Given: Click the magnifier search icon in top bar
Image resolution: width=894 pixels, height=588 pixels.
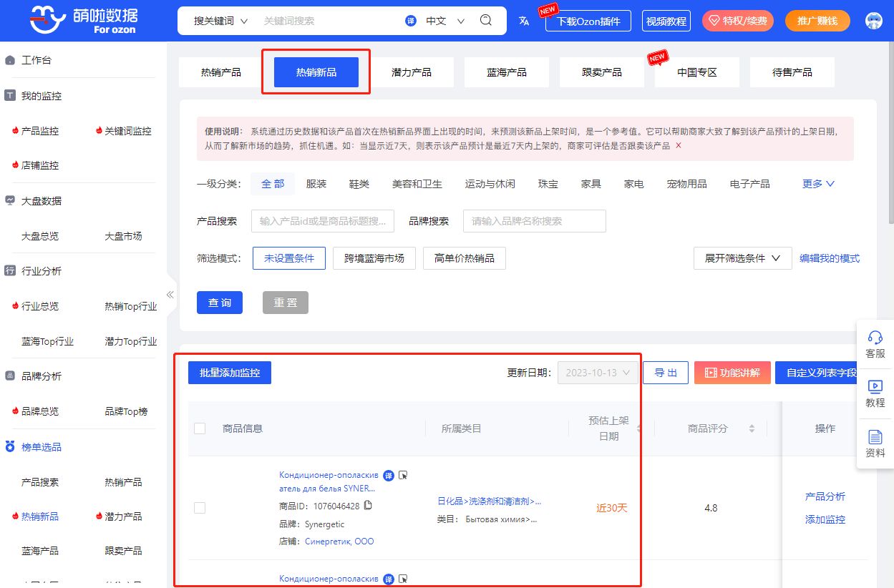Looking at the screenshot, I should [486, 20].
